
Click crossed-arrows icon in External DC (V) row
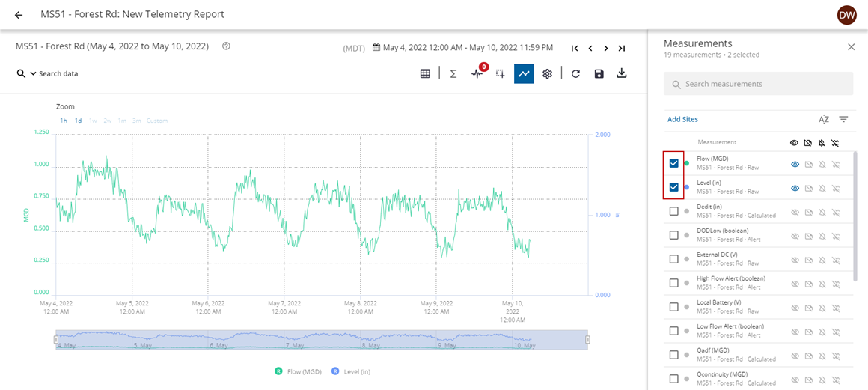pos(836,260)
